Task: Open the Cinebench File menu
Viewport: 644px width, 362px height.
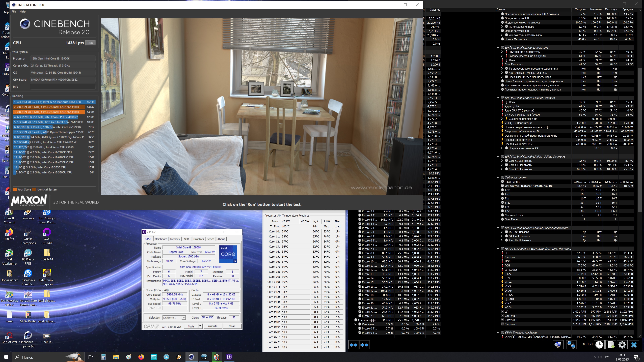Action: point(14,12)
